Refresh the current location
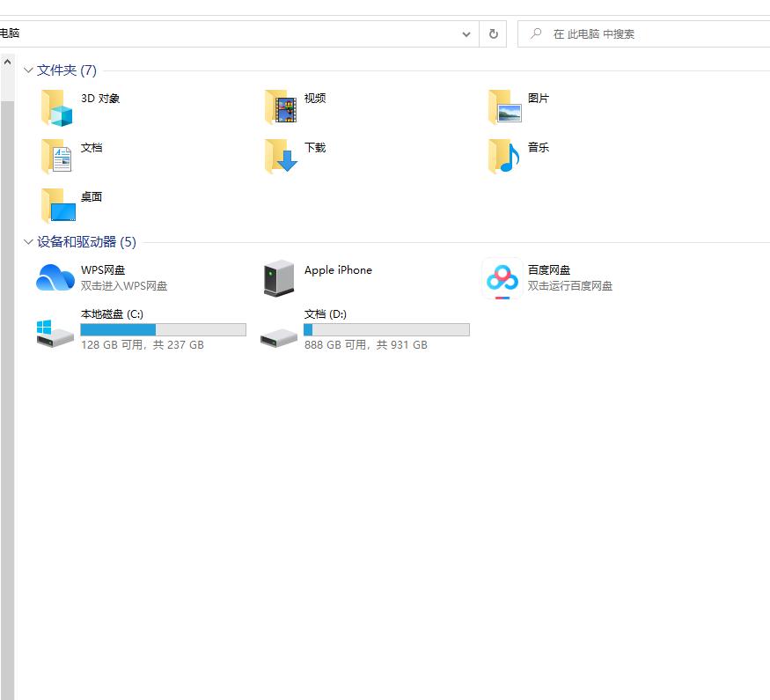 pos(494,33)
